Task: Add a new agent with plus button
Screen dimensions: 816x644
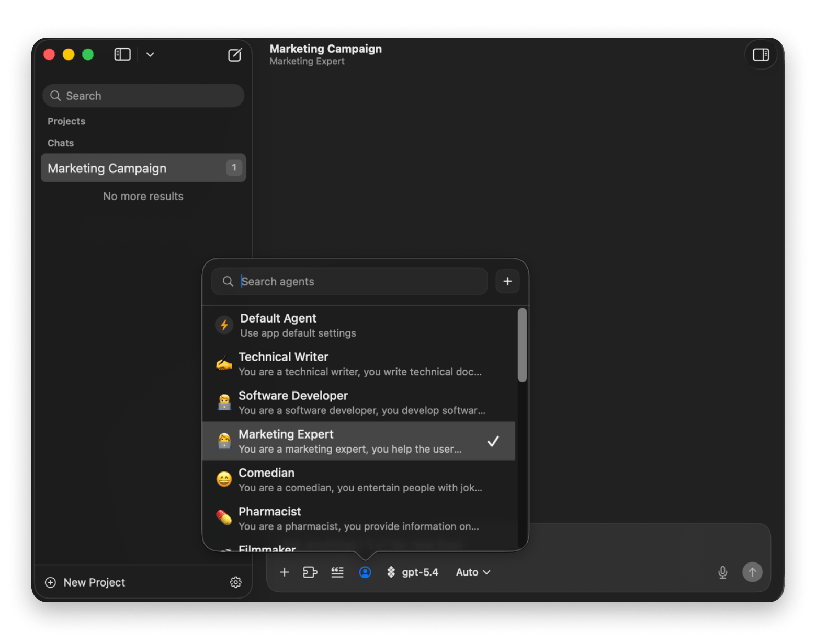Action: coord(507,281)
